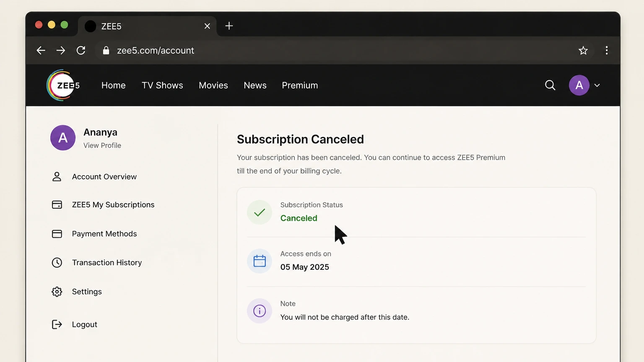Click the 'Your subscription has been canceled' paragraph
The image size is (644, 362).
click(x=371, y=164)
